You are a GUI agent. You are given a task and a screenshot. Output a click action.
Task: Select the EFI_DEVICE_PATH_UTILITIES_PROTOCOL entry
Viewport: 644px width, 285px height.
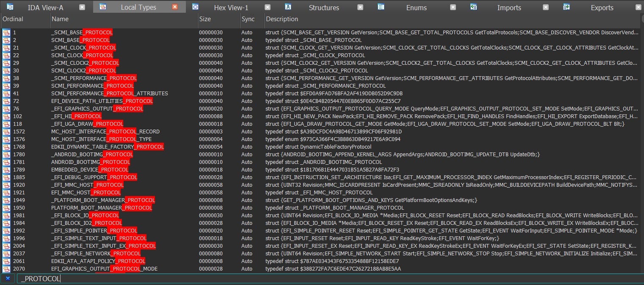102,101
